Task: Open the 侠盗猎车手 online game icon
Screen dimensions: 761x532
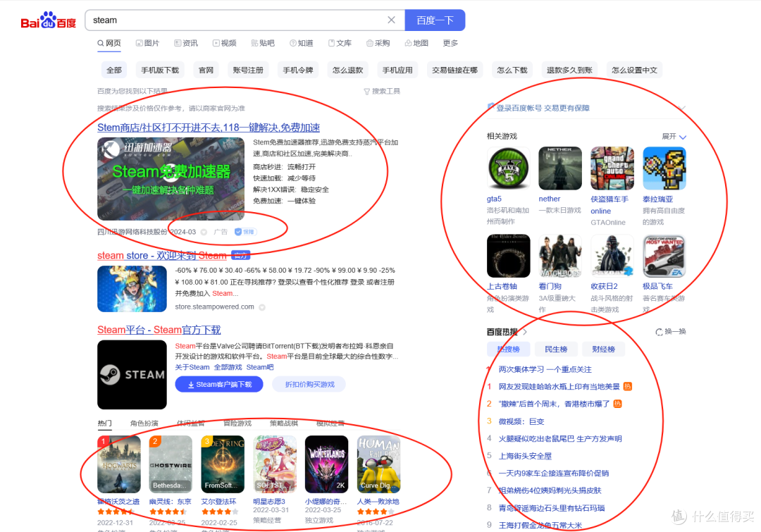Action: point(612,168)
